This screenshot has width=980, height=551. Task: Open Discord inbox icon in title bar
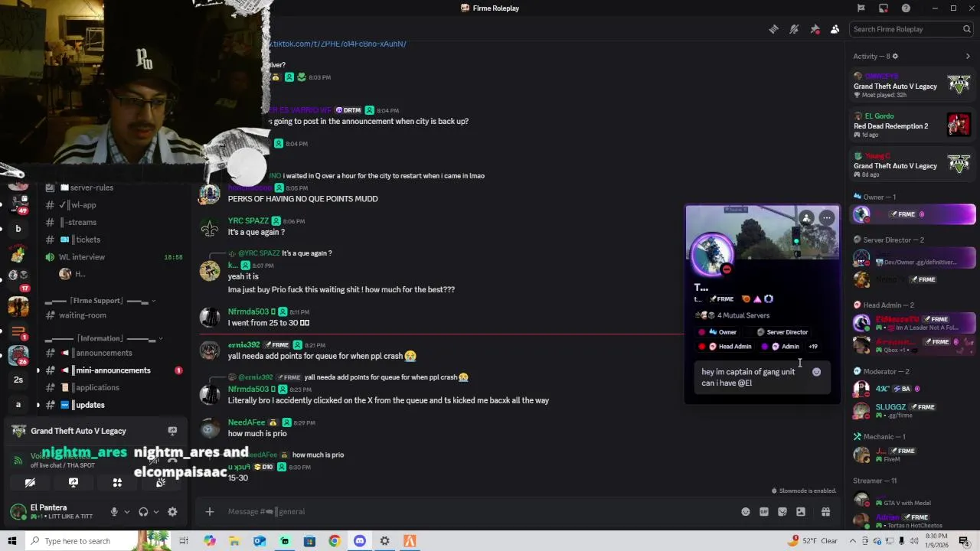(x=883, y=8)
